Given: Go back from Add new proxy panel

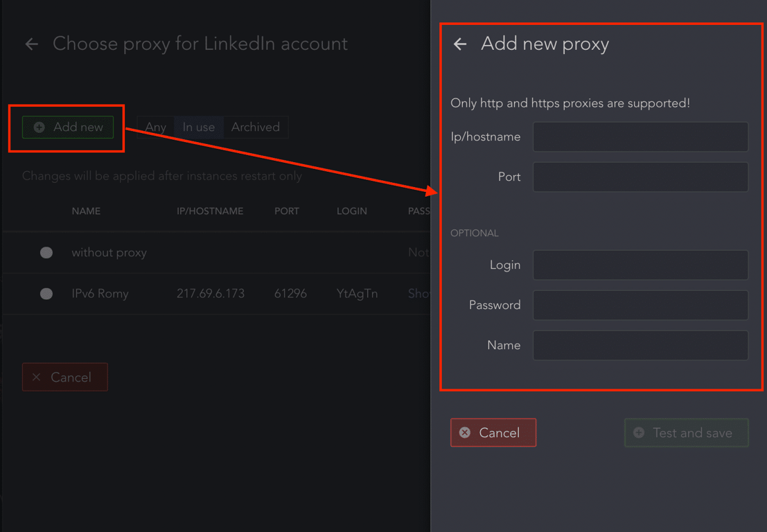Looking at the screenshot, I should click(x=460, y=44).
